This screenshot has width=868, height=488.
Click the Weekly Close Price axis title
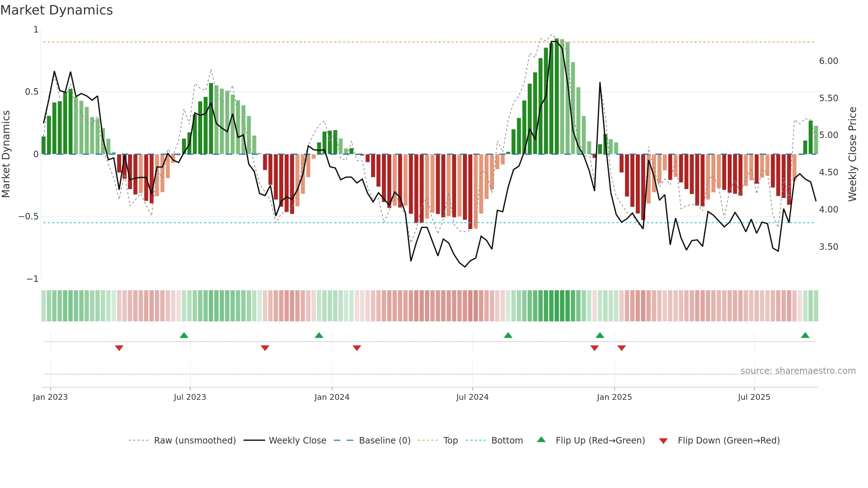(x=852, y=154)
